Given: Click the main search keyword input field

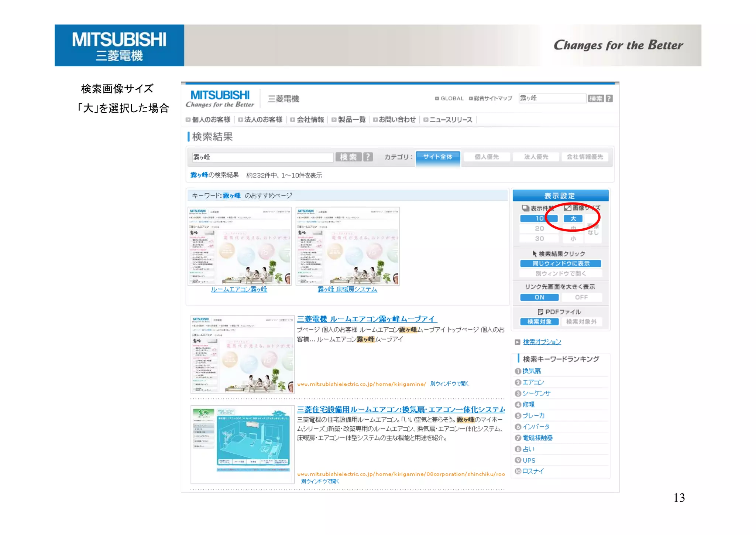Looking at the screenshot, I should coord(262,157).
